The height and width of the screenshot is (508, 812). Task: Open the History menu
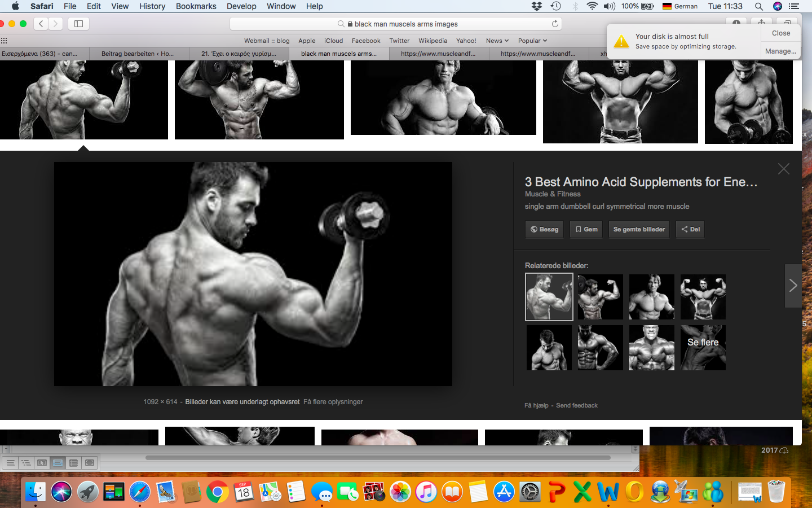click(152, 6)
